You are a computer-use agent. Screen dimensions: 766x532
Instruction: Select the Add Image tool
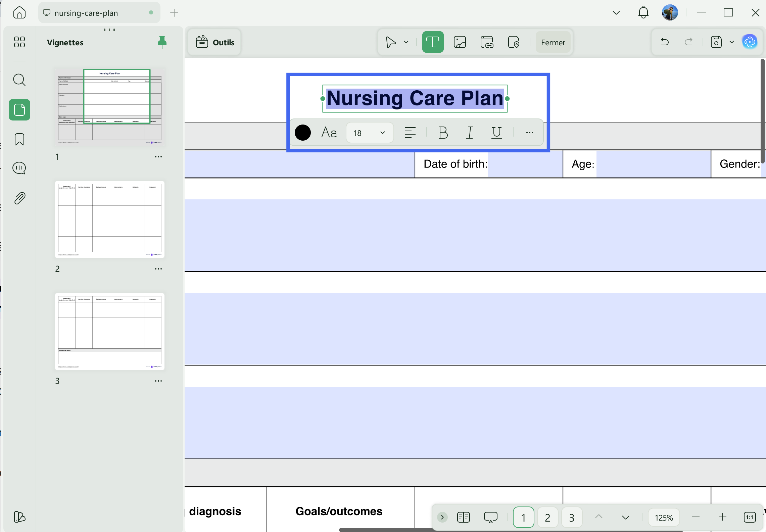460,42
